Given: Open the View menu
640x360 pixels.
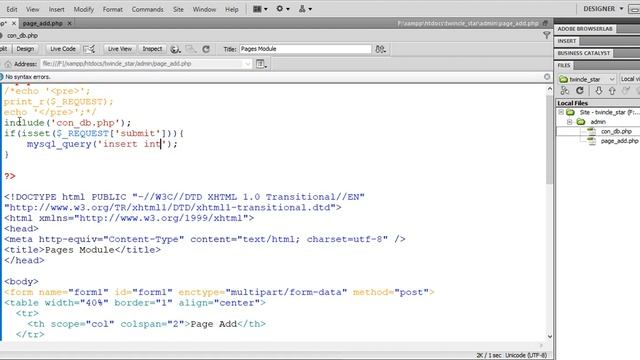Looking at the screenshot, I should pyautogui.click(x=32, y=9).
